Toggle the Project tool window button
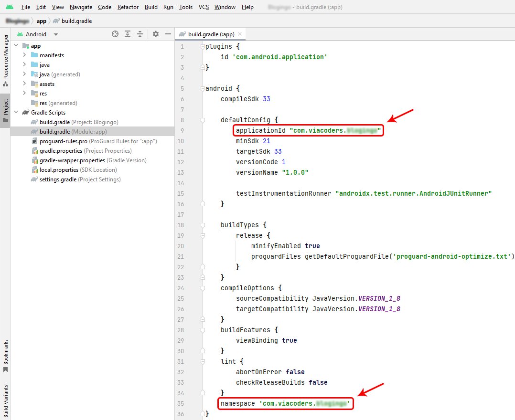Screen dimensions: 515x420 (5, 111)
